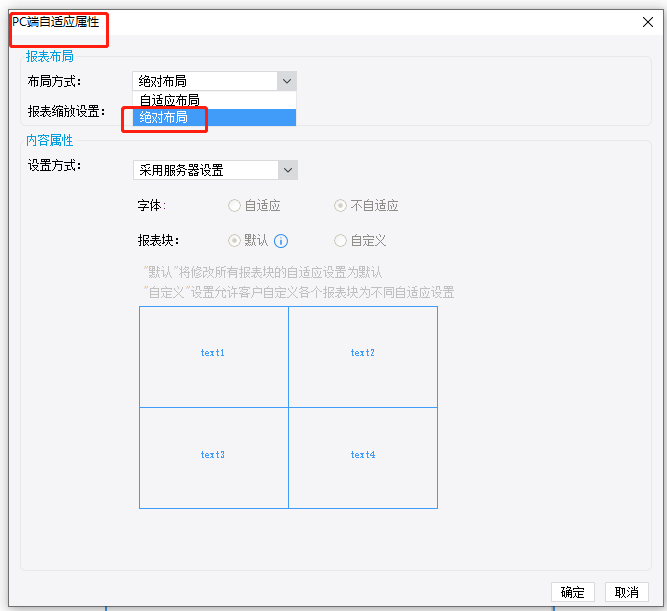Viewport: 667px width, 611px height.
Task: Select the 默认 report block radio button
Action: pyautogui.click(x=234, y=241)
